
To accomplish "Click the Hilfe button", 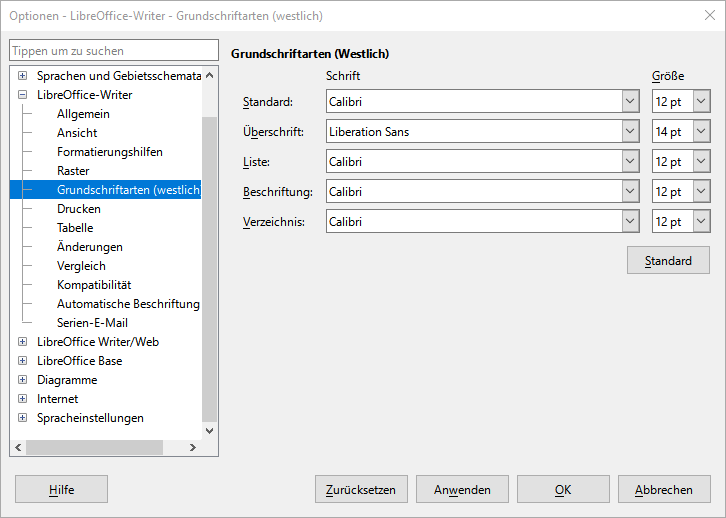I will point(61,490).
